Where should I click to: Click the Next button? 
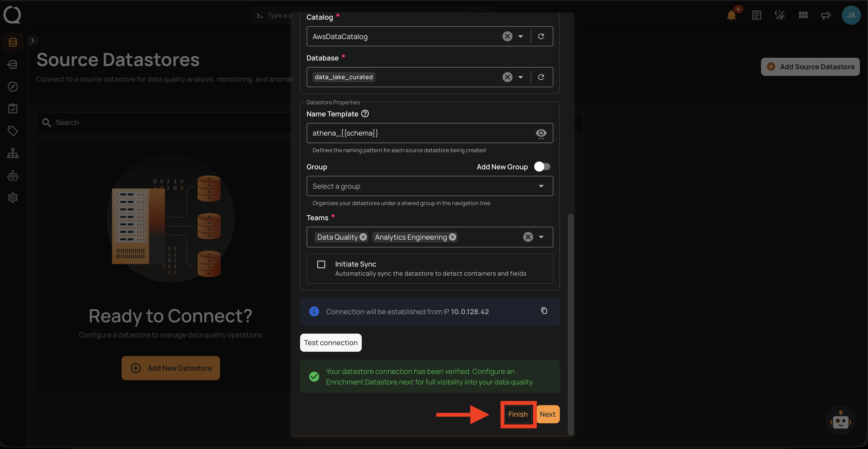(548, 414)
